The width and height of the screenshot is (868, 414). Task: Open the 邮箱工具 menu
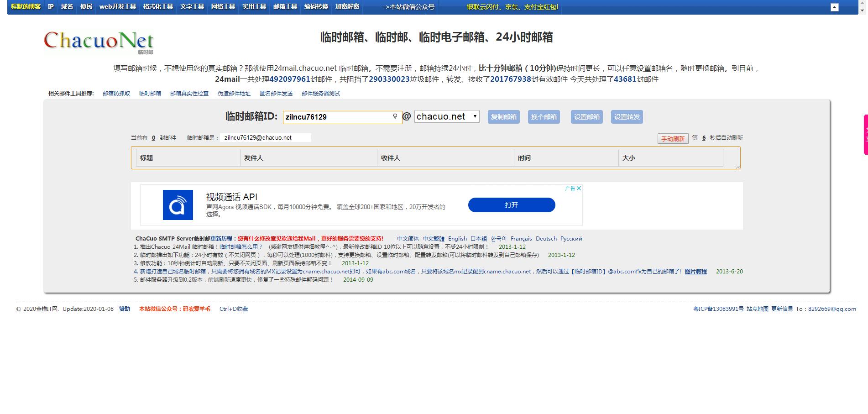pyautogui.click(x=285, y=7)
